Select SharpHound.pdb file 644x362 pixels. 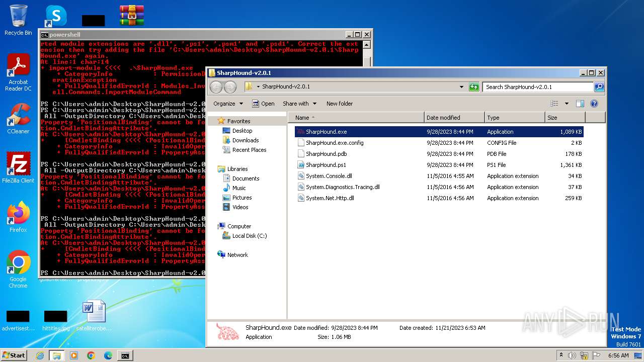tap(439, 154)
